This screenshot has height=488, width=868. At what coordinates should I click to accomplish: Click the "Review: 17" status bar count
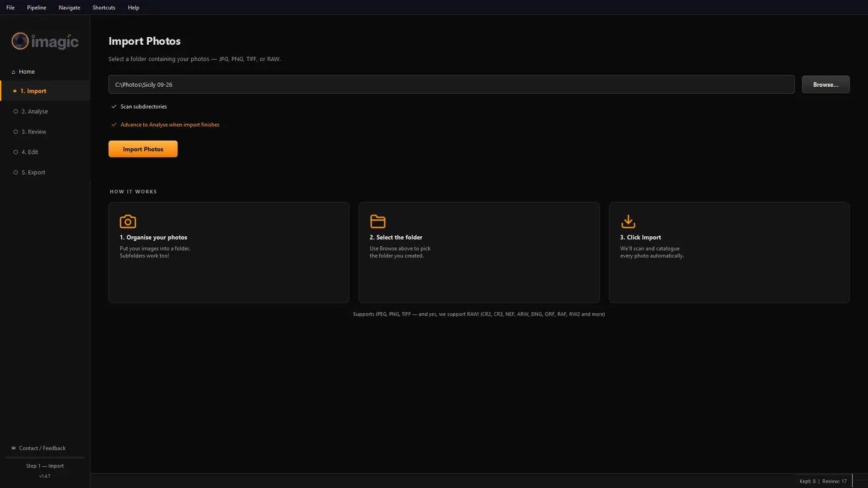pos(835,481)
